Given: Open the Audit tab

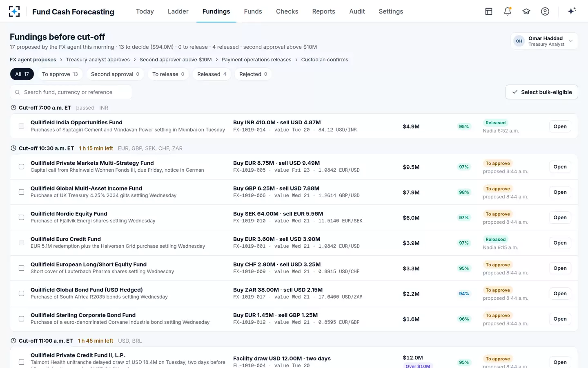Looking at the screenshot, I should point(357,11).
